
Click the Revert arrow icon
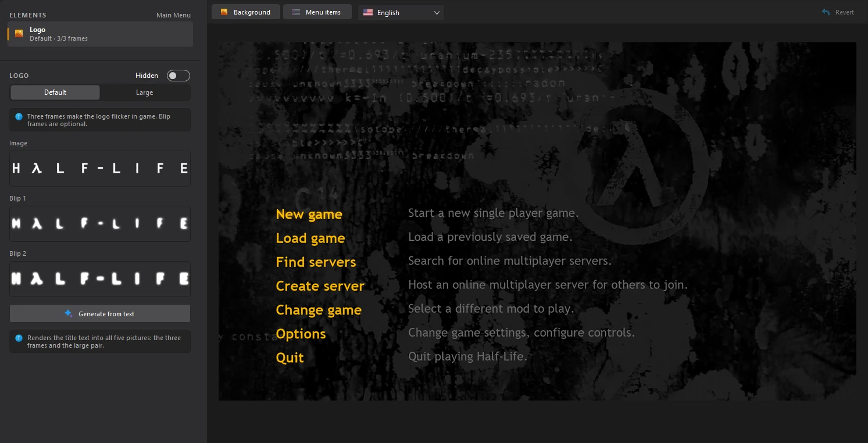tap(826, 12)
